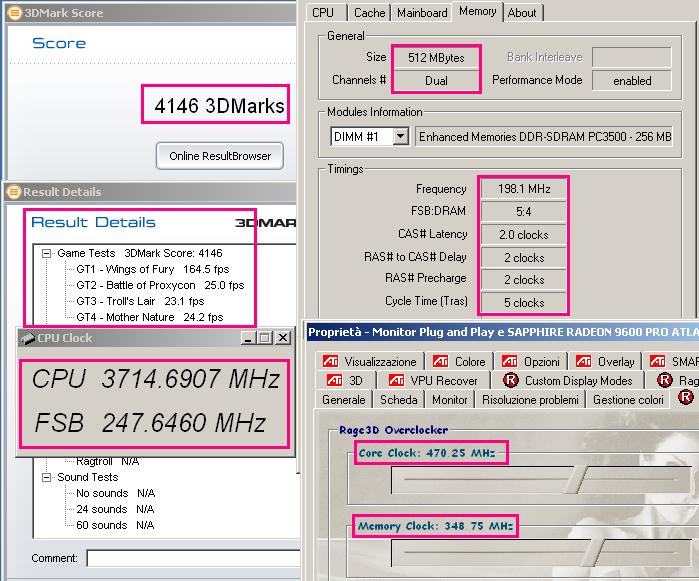This screenshot has width=699, height=581.
Task: Click the Core Clock 470.25 MHz label
Action: point(427,453)
